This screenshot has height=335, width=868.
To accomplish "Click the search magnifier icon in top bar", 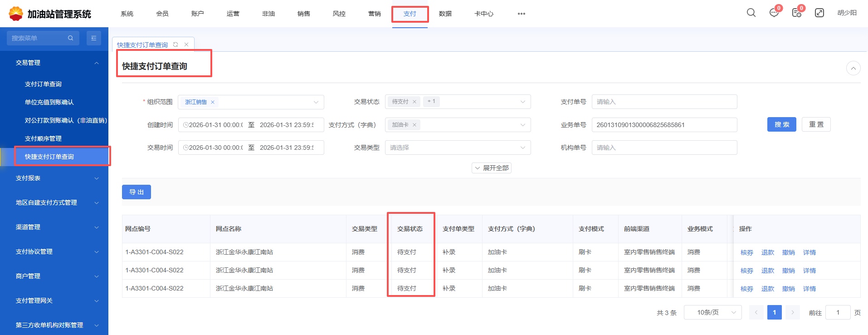I will point(751,13).
